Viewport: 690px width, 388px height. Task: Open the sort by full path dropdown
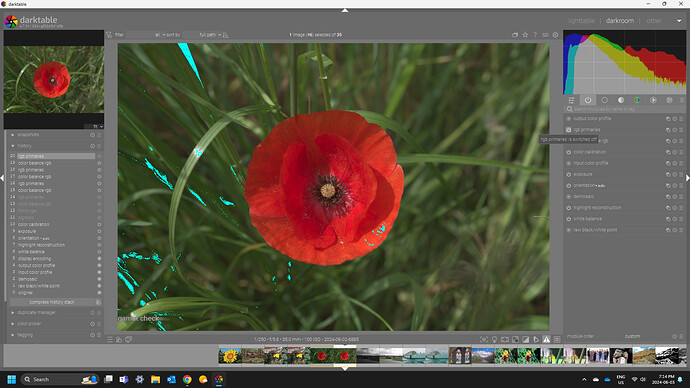tap(210, 35)
